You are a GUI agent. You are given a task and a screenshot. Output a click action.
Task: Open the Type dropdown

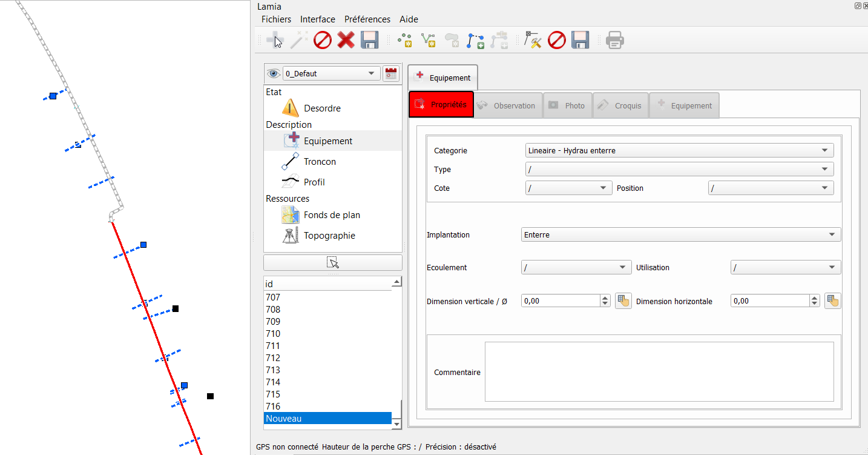[x=679, y=169]
